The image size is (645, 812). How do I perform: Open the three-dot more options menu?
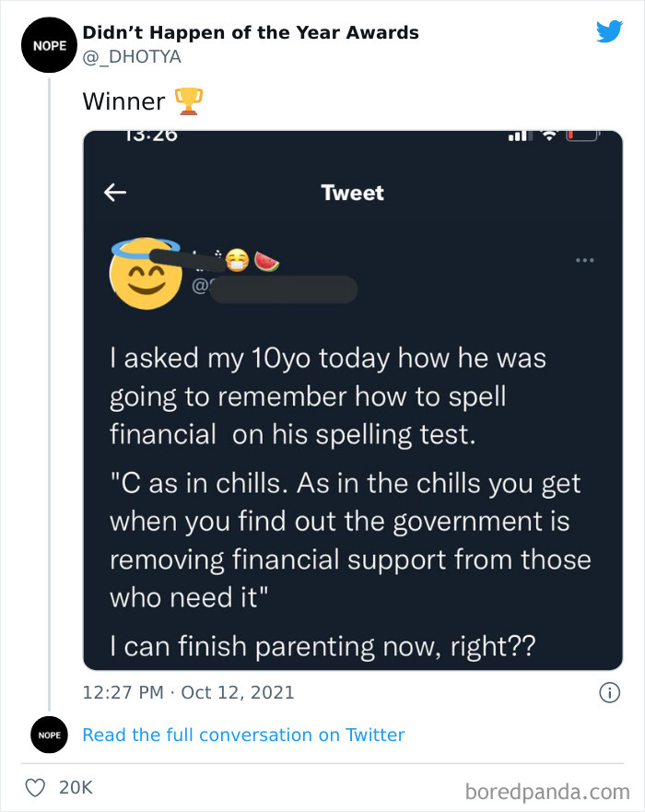tap(584, 260)
